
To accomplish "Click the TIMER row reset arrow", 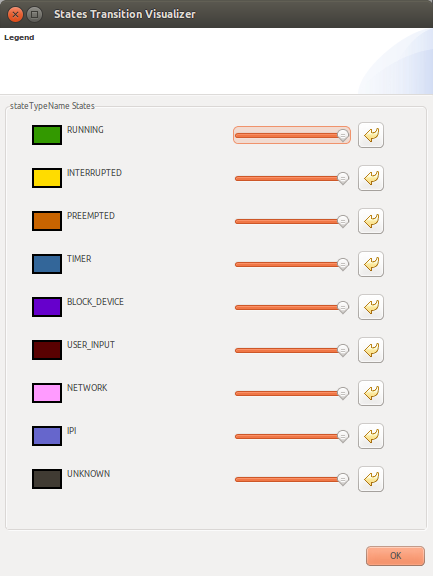I will (x=371, y=264).
